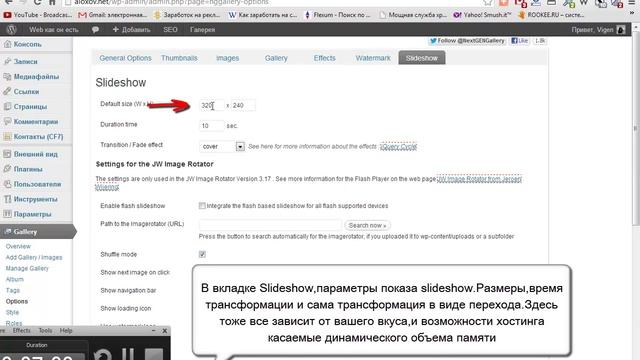Pause recording in recorder window
This screenshot has width=640, height=360.
[x=128, y=354]
